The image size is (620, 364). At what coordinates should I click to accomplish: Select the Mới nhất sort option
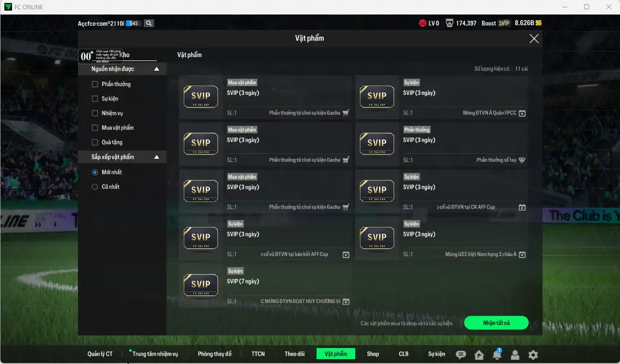pos(95,172)
